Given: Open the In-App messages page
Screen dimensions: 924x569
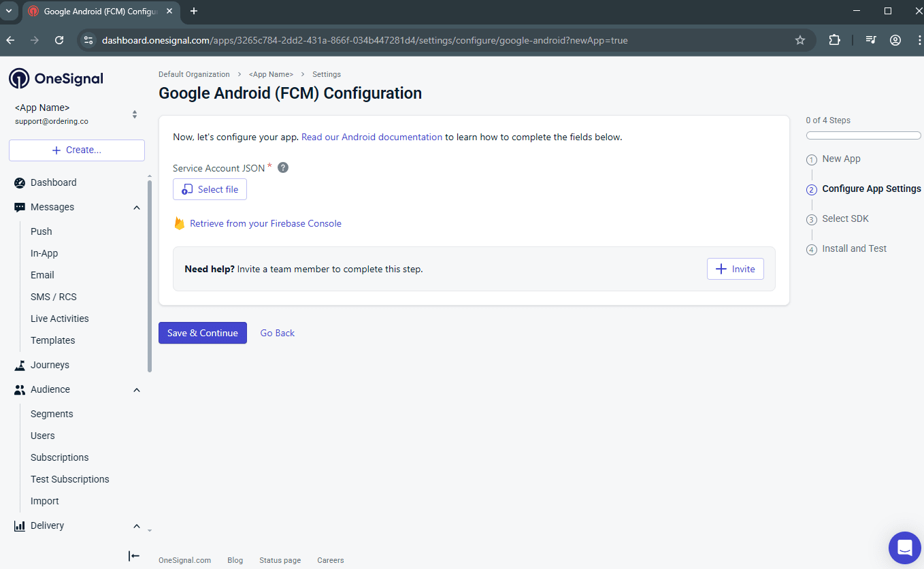Looking at the screenshot, I should 44,253.
